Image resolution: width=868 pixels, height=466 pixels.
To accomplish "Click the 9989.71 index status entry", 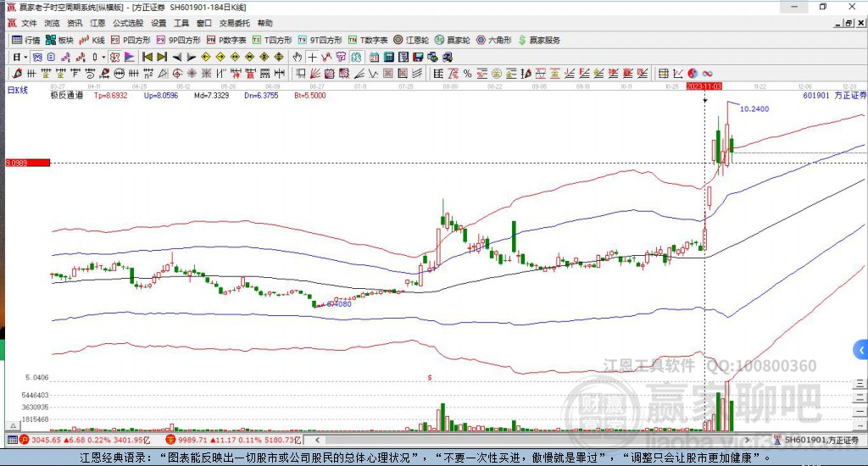I will pyautogui.click(x=234, y=440).
